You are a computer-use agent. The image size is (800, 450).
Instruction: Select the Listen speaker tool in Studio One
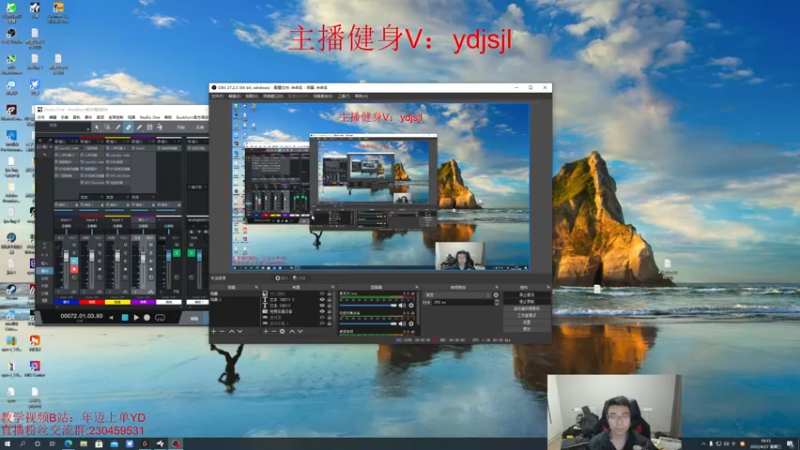(x=159, y=128)
